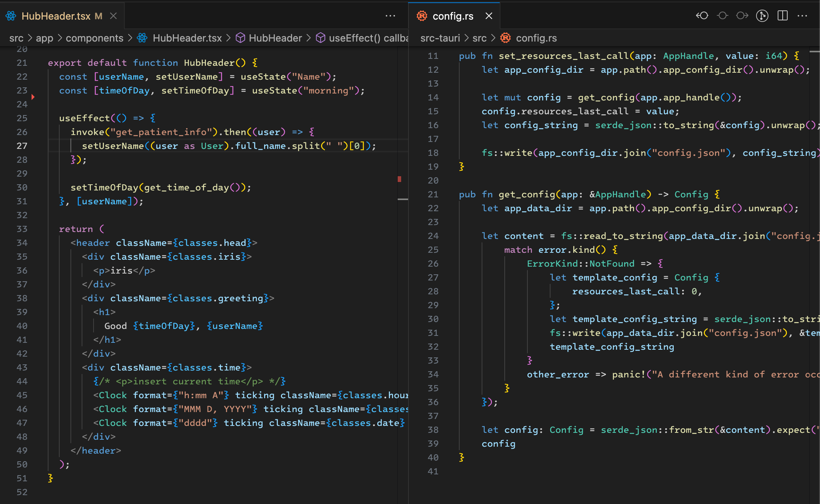
Task: Click the React icon in breadcrumb
Action: [x=142, y=38]
